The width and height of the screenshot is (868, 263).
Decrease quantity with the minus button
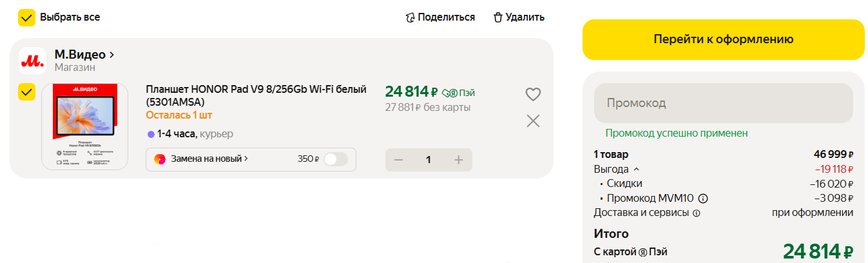(398, 160)
